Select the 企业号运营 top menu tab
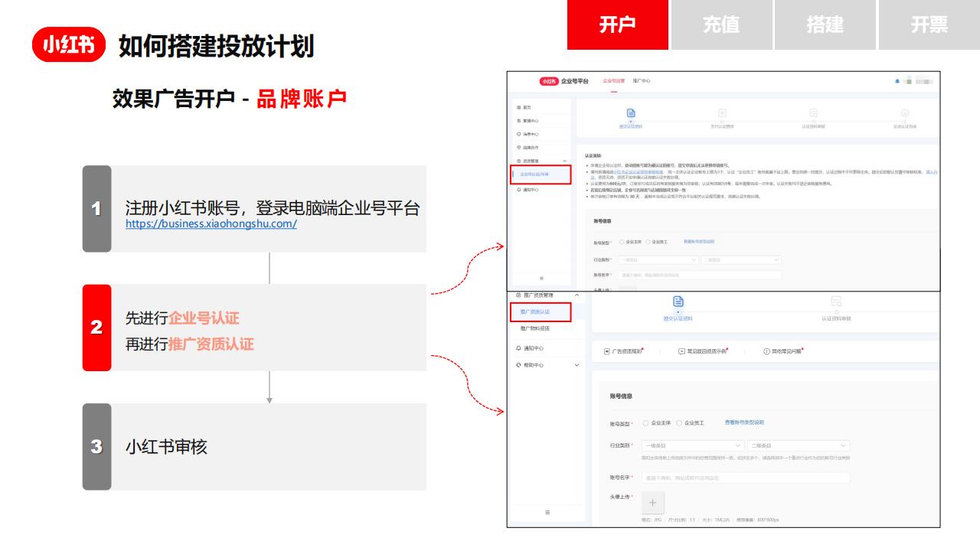The image size is (980, 551). 614,80
